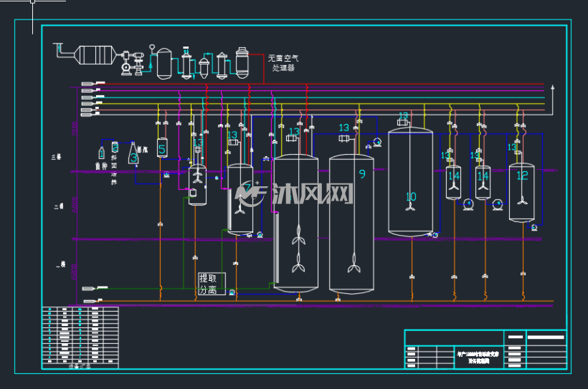This screenshot has width=588, height=389.
Task: Select the stirred tank labeled 12
Action: [x=521, y=193]
